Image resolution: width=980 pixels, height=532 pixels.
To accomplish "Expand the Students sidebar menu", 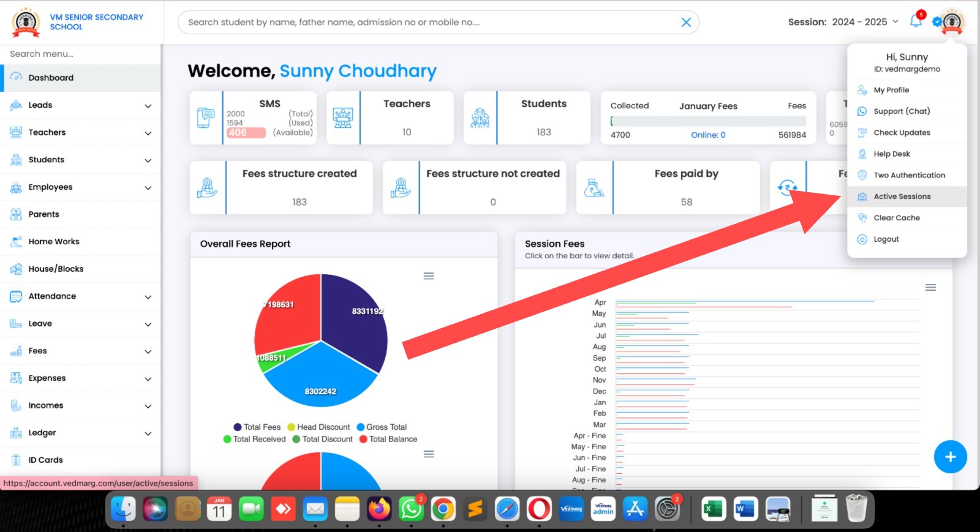I will pyautogui.click(x=148, y=160).
